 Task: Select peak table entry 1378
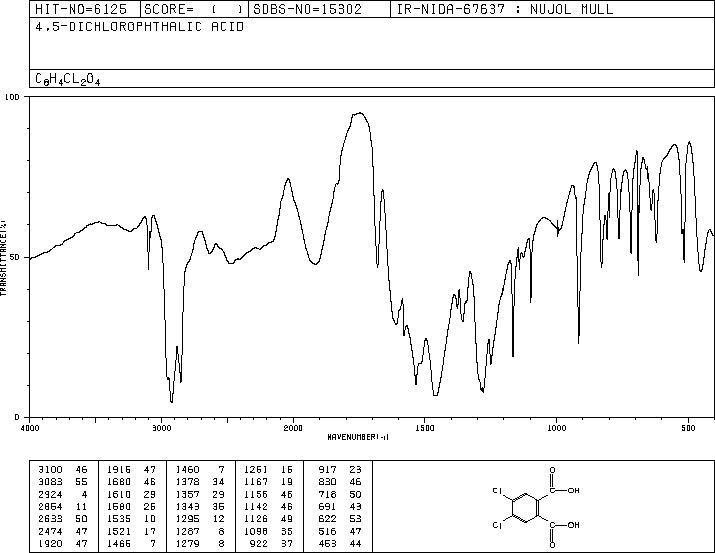pyautogui.click(x=200, y=482)
